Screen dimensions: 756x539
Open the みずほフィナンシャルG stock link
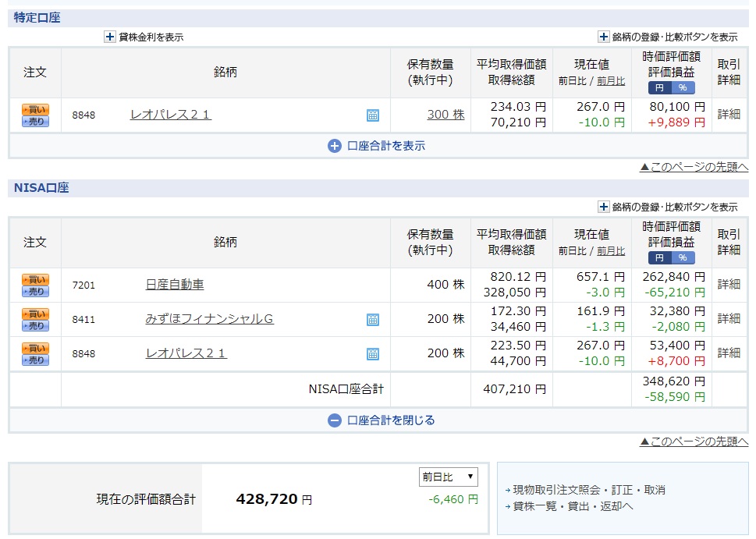[210, 319]
